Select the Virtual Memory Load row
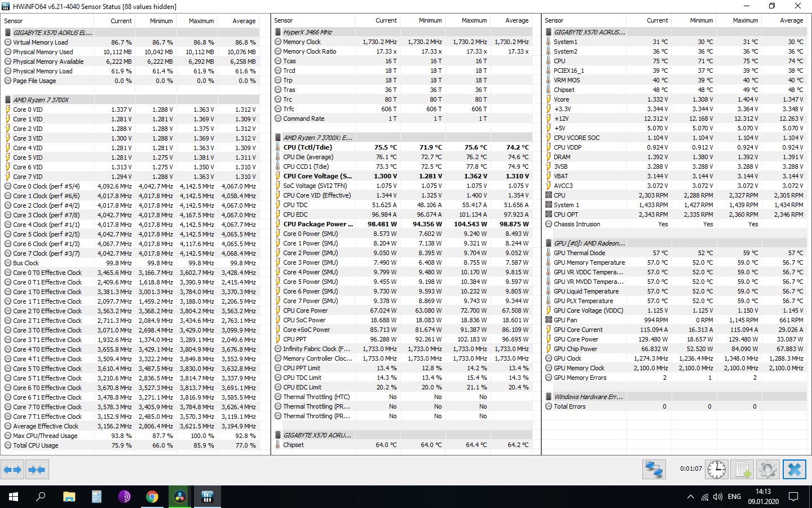812x508 pixels. (130, 42)
